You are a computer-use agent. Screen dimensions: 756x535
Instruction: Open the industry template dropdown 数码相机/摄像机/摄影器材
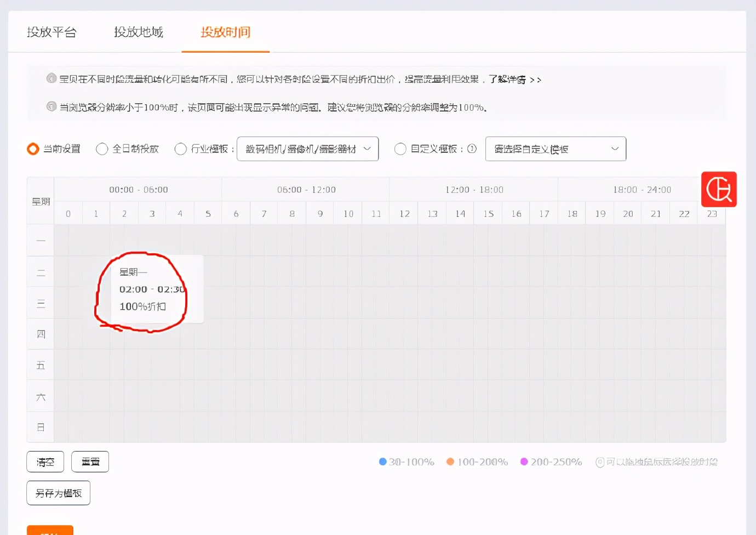click(x=307, y=149)
